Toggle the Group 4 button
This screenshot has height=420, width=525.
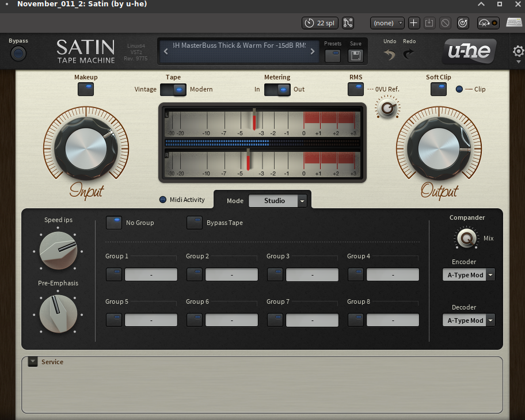pos(356,274)
